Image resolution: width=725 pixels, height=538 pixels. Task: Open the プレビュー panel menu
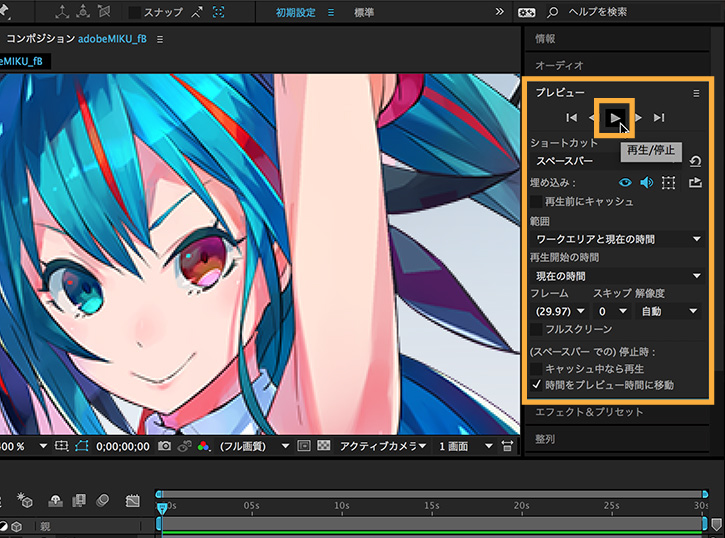(x=696, y=93)
